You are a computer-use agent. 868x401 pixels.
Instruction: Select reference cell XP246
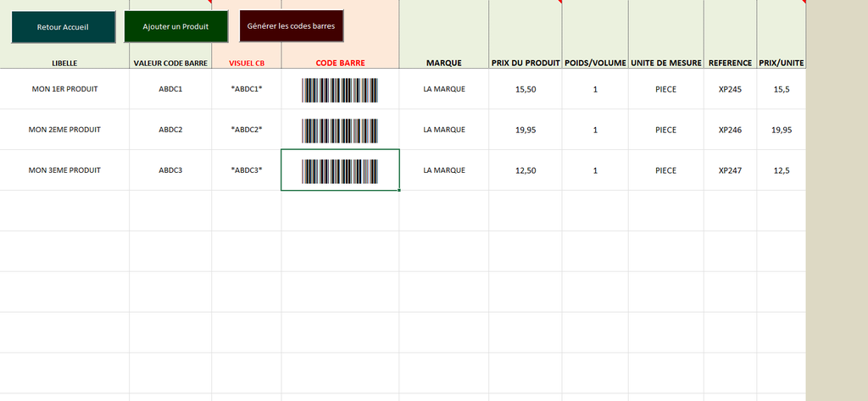[x=730, y=130]
